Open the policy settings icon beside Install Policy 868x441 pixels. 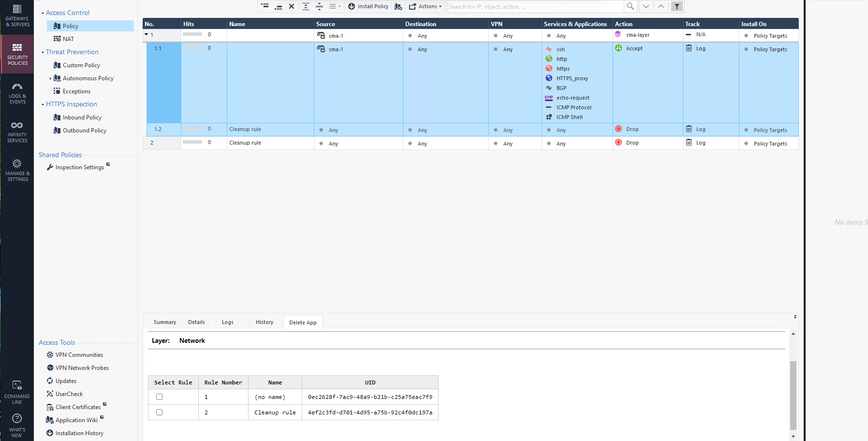click(x=398, y=6)
